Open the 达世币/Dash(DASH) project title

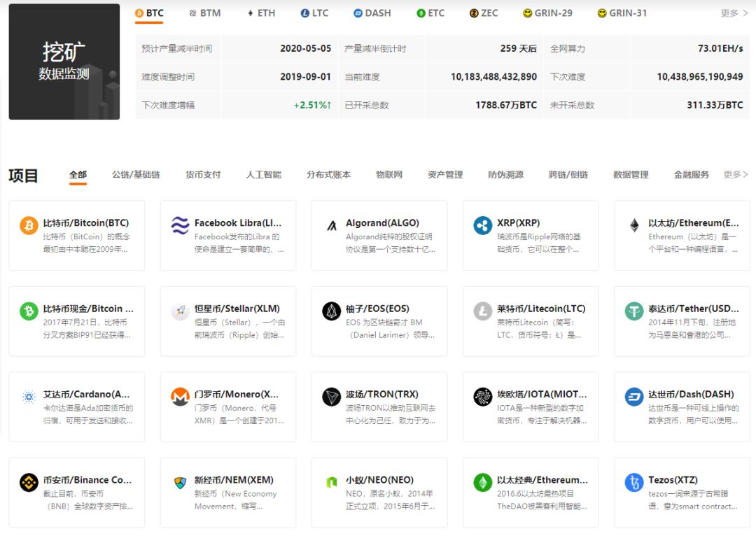click(691, 395)
